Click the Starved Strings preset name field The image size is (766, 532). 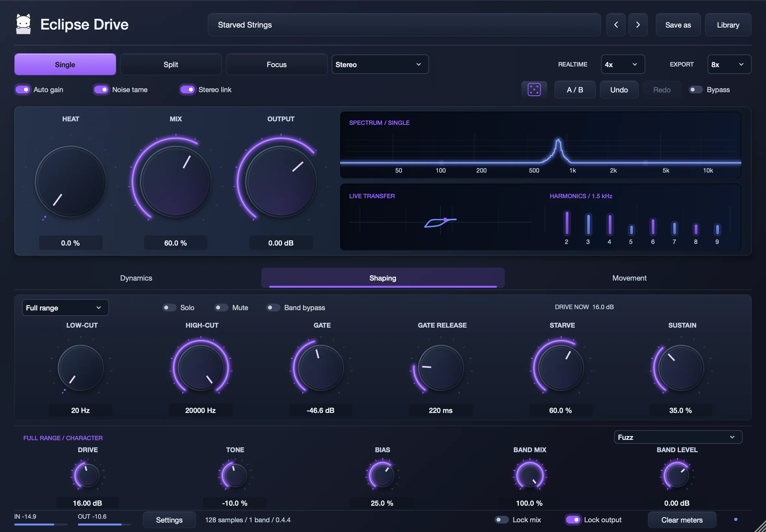click(404, 25)
